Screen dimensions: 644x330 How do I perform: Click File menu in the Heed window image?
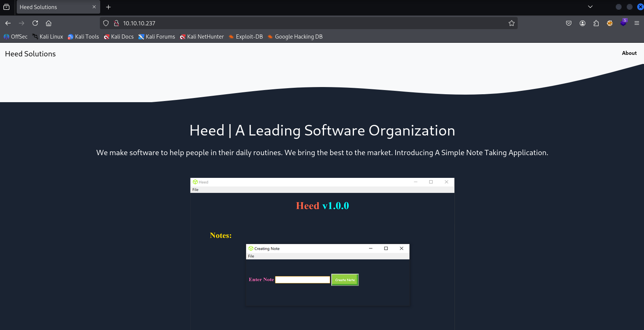point(195,190)
